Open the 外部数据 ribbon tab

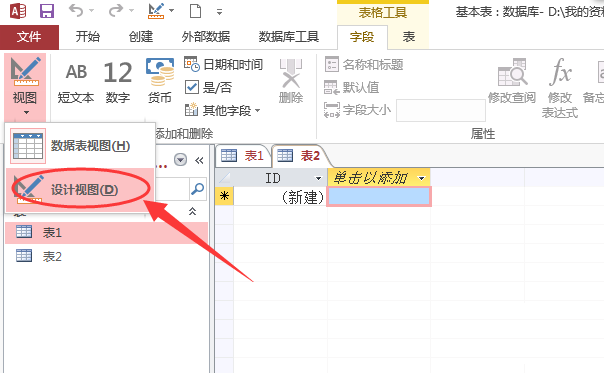pyautogui.click(x=206, y=37)
